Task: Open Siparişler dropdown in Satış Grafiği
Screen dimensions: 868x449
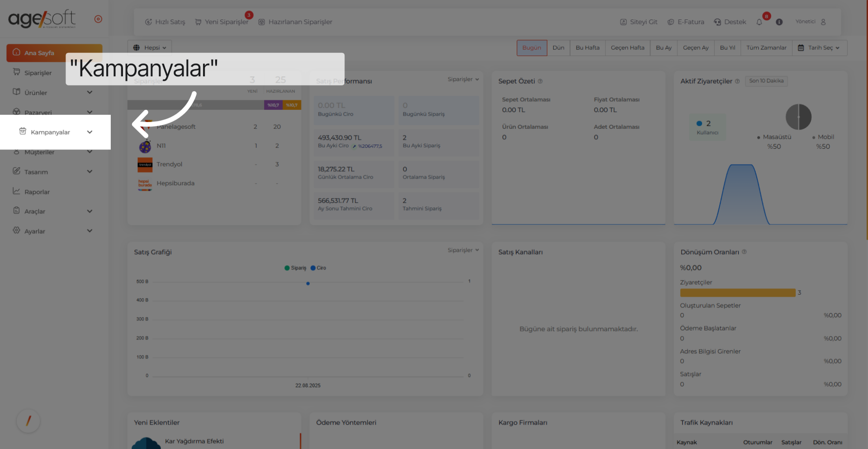Action: [463, 250]
